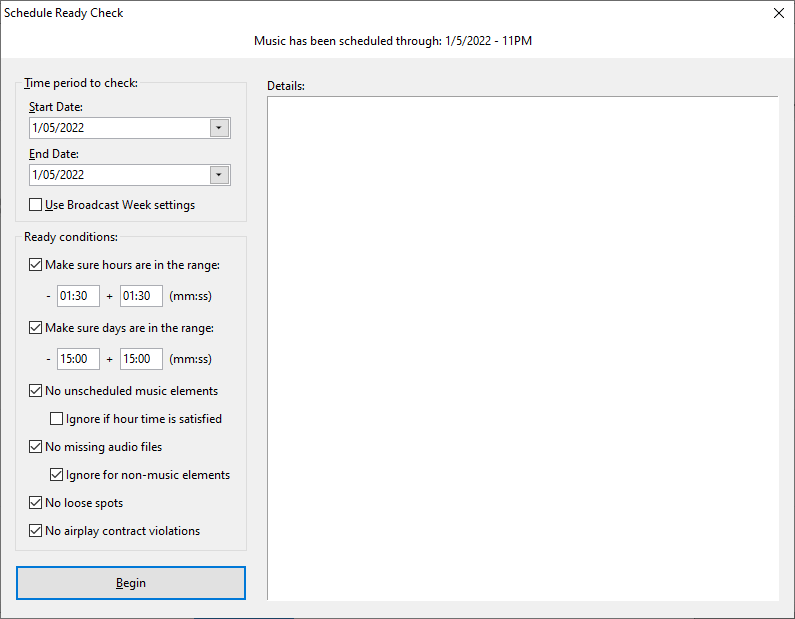Viewport: 795px width, 619px height.
Task: Click inside the Details results box
Action: click(x=523, y=348)
